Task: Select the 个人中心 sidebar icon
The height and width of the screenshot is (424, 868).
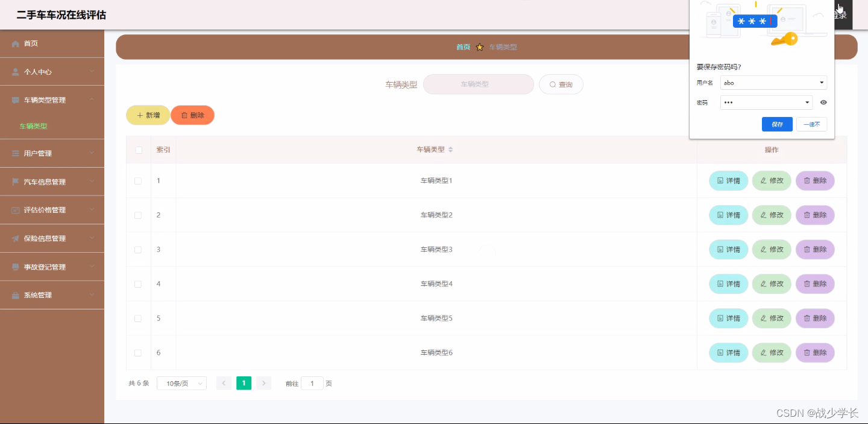Action: click(x=14, y=71)
